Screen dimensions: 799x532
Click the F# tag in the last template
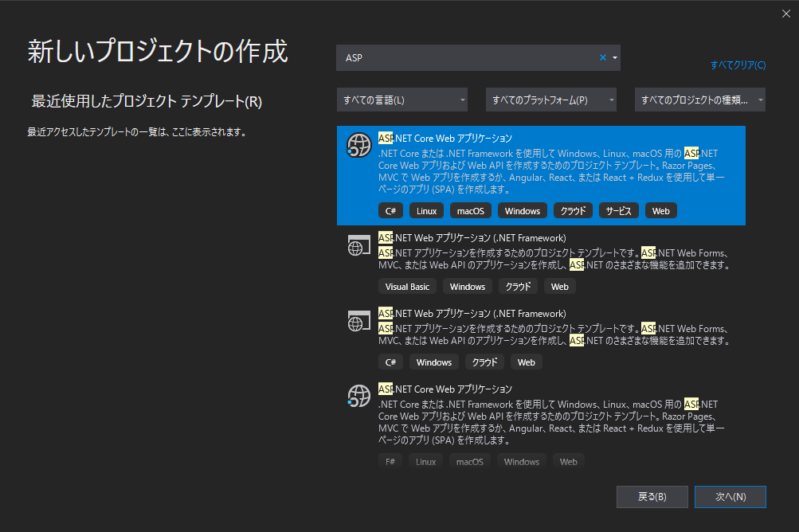[x=390, y=462]
